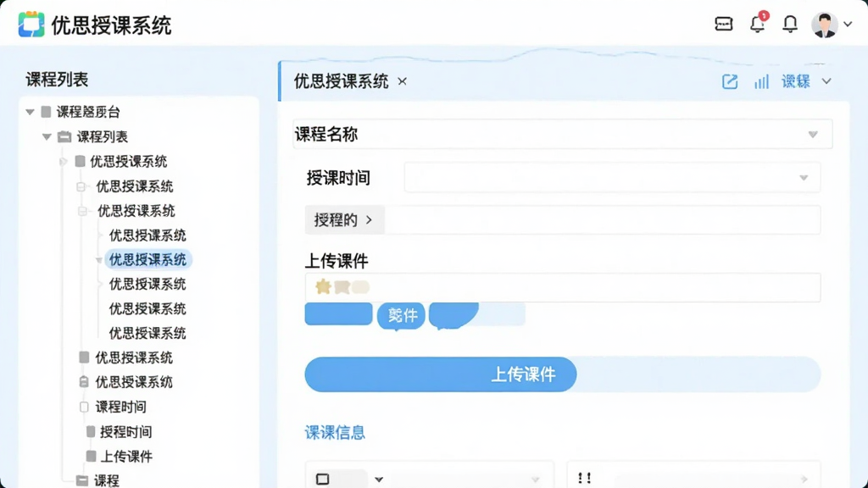Open the messages icon in the header
Screen dimensions: 868x488
coord(724,24)
